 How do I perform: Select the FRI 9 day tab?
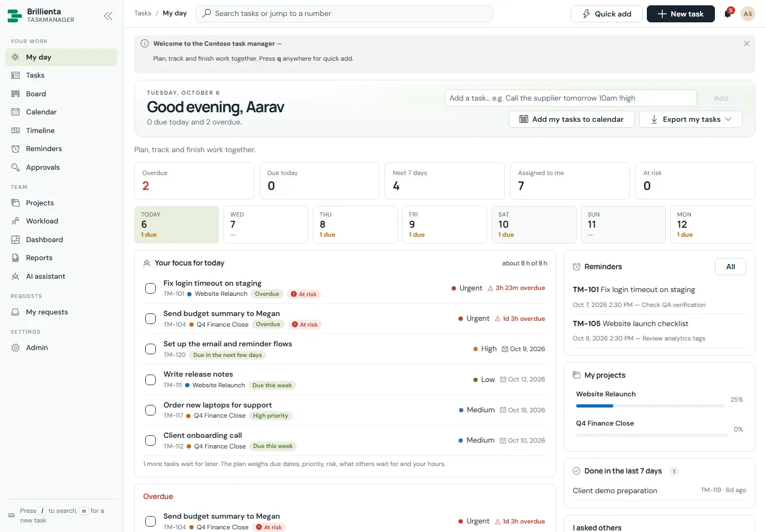point(444,225)
